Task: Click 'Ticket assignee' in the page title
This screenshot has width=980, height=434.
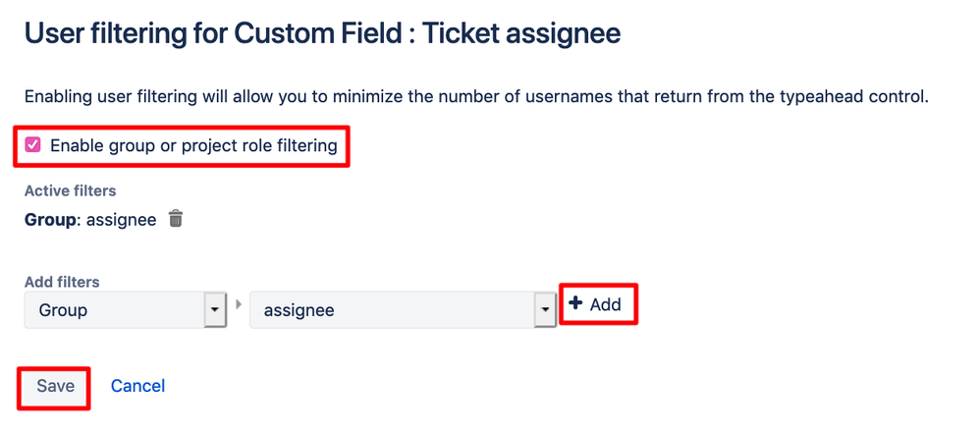Action: [x=521, y=33]
